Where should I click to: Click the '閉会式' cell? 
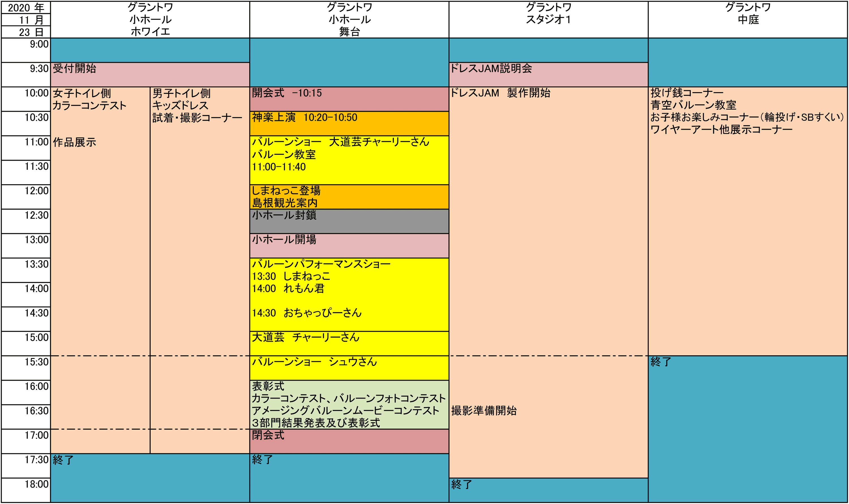click(x=349, y=441)
